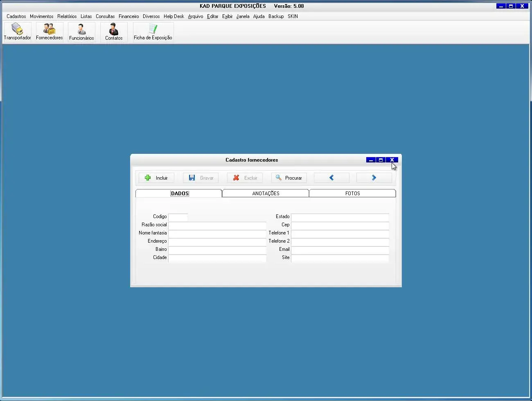
Task: Open the Backup menu
Action: coord(276,16)
